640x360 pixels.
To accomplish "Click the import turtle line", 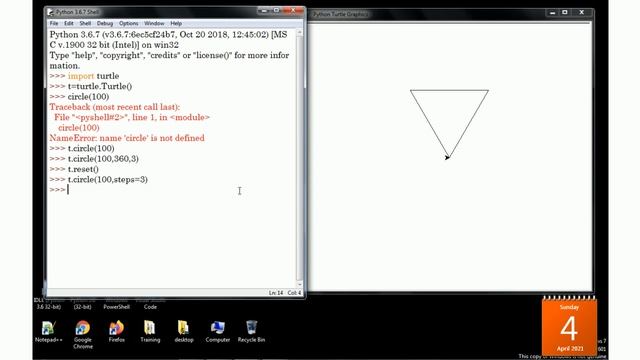I will 93,76.
